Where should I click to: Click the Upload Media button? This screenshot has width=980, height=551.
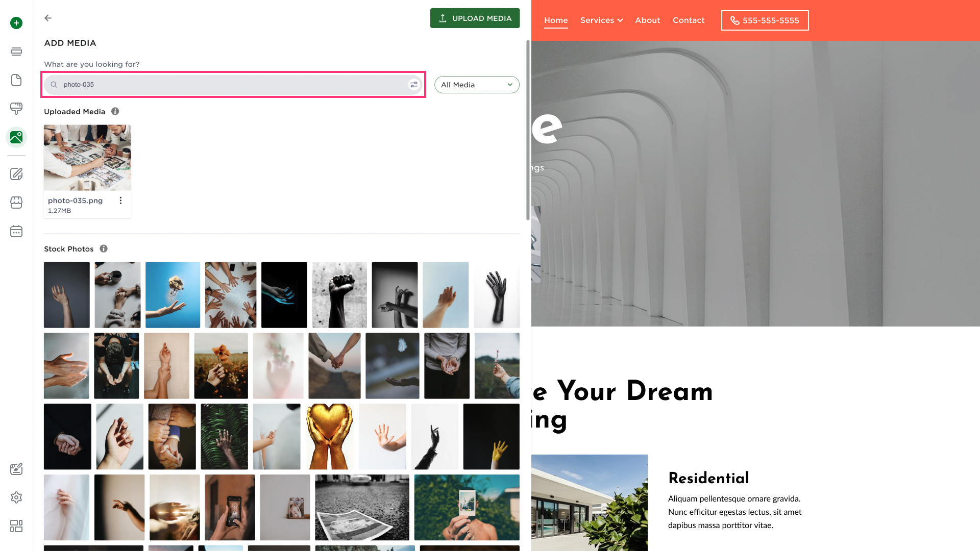point(475,18)
